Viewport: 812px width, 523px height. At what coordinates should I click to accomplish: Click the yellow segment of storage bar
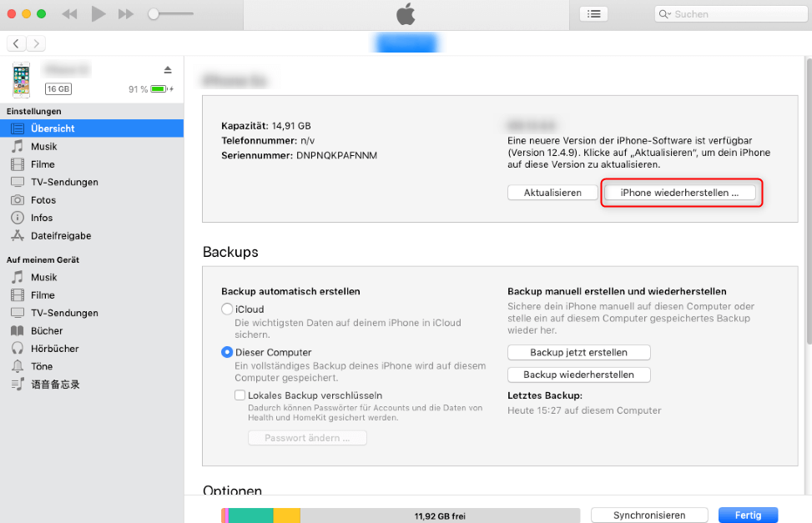(x=287, y=515)
